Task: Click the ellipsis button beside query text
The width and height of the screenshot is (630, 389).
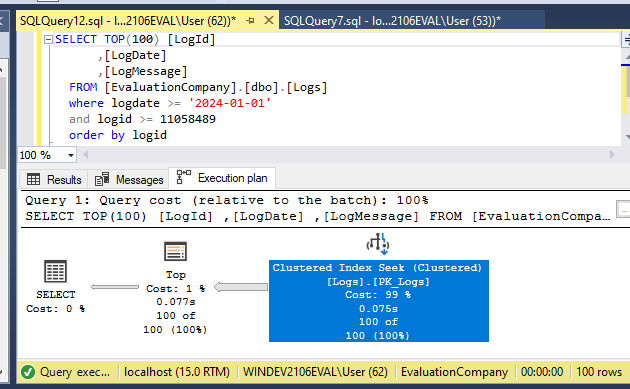Action: (624, 209)
